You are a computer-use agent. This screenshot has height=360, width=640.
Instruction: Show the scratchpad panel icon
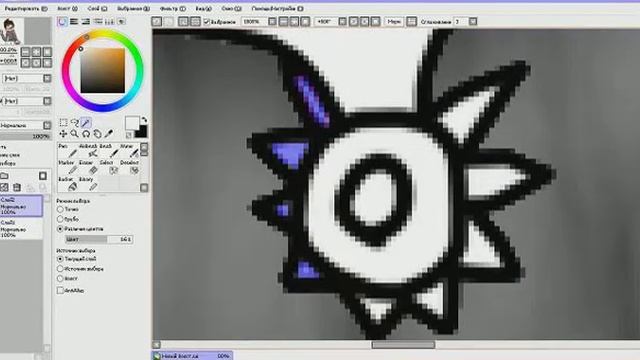(121, 21)
